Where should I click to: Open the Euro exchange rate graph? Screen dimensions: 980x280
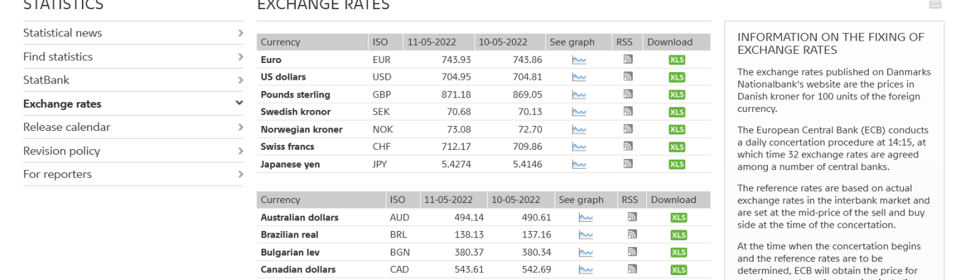coord(579,60)
